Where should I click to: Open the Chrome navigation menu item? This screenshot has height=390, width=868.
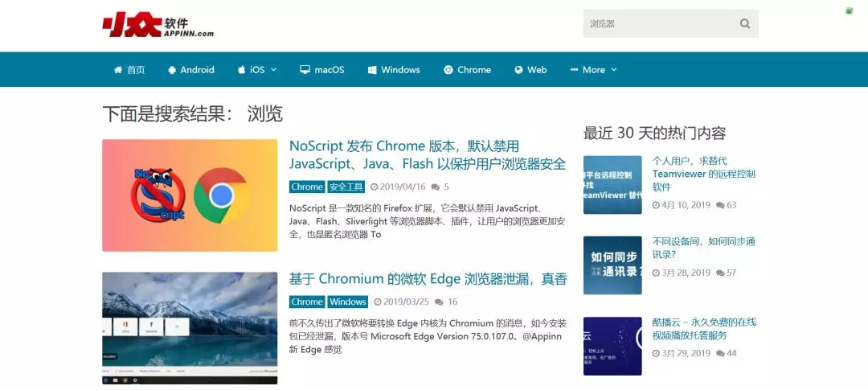(x=467, y=70)
